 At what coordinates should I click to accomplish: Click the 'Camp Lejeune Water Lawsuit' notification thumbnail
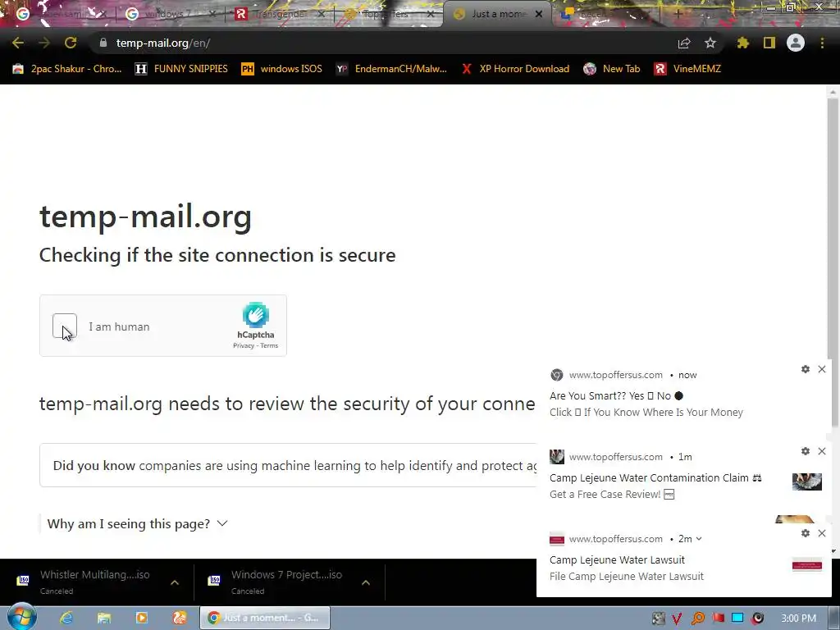tap(807, 564)
